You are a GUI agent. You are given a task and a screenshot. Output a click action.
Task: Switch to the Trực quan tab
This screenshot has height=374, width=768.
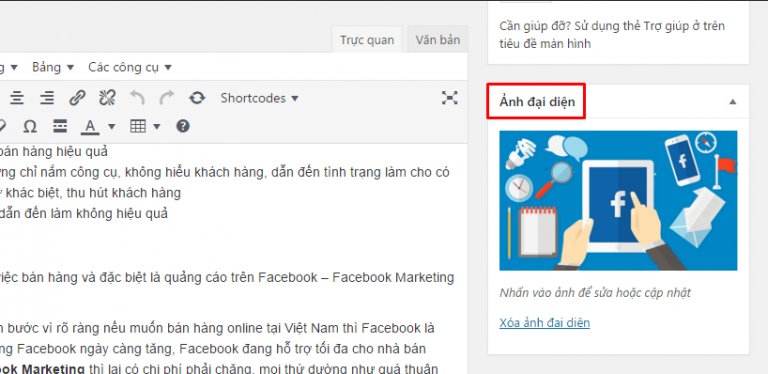click(x=367, y=40)
